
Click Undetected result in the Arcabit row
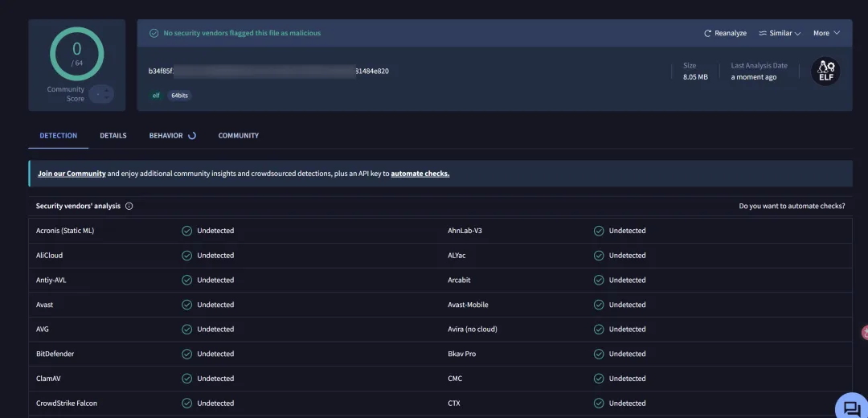[627, 281]
